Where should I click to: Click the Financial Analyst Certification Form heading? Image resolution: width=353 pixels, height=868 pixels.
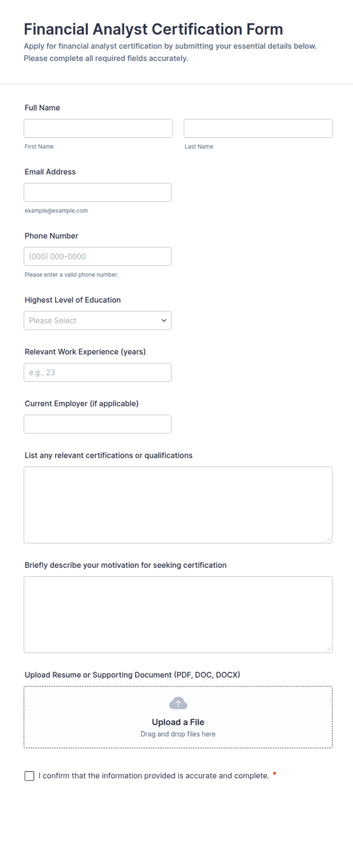pyautogui.click(x=153, y=29)
